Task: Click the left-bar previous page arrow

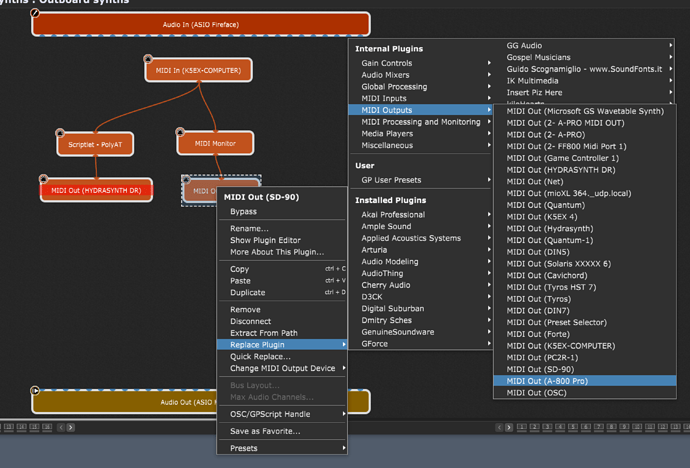Action: [x=61, y=427]
